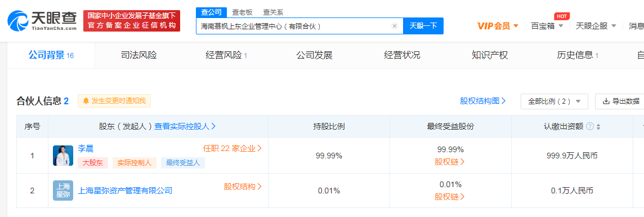This screenshot has height=217, width=644.
Task: Sort by 认缴出资额 using sort arrows
Action: [x=598, y=127]
